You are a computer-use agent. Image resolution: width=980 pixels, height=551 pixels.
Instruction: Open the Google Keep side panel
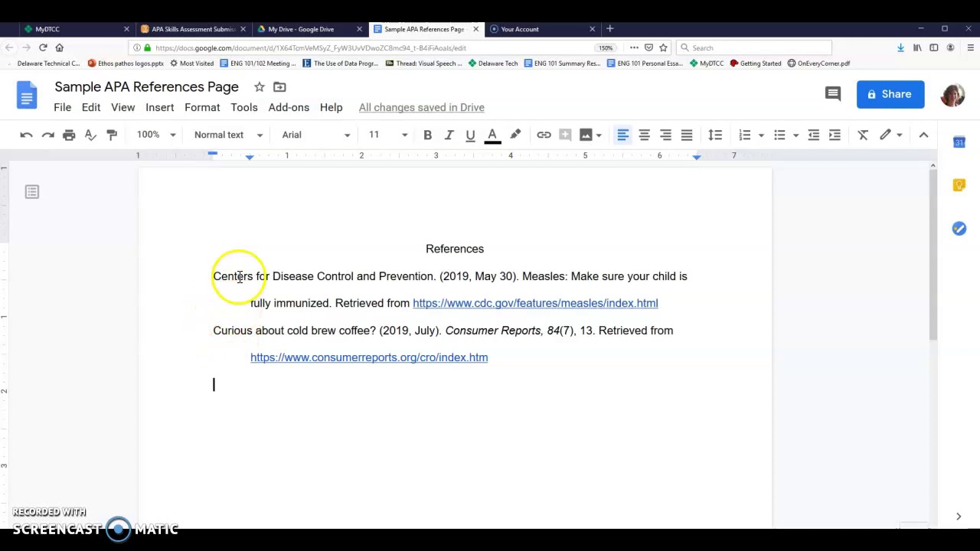959,185
